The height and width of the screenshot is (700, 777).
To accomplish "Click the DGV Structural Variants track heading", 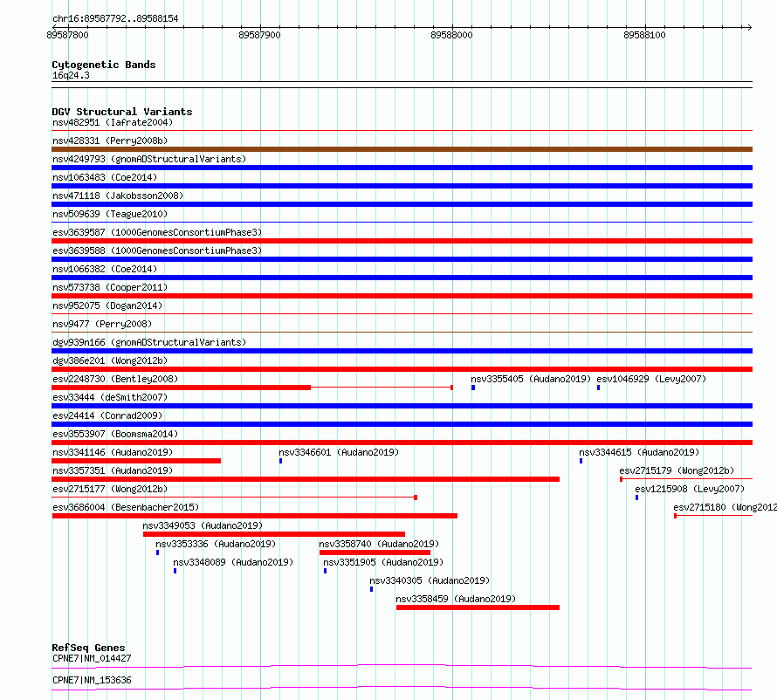I will [x=122, y=112].
